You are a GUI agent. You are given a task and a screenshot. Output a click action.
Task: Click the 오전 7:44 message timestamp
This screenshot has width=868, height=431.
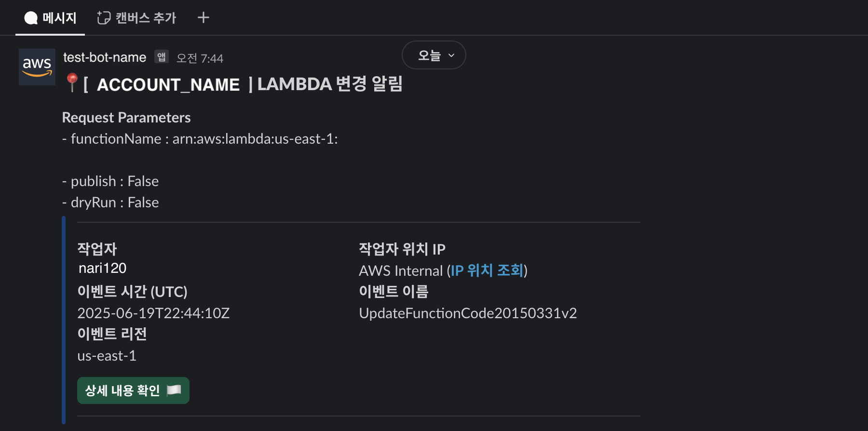200,58
